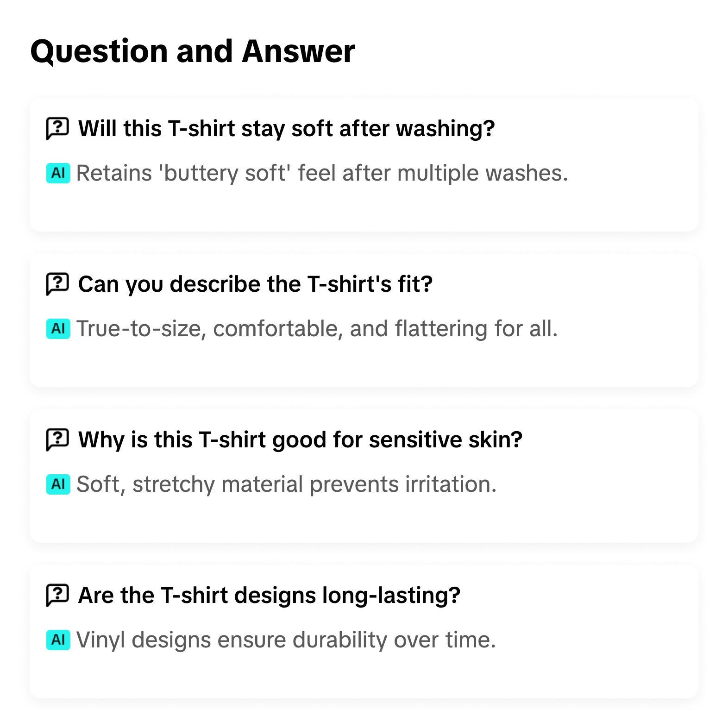Click the question icon next to the long-lasting designs question

coord(57,595)
